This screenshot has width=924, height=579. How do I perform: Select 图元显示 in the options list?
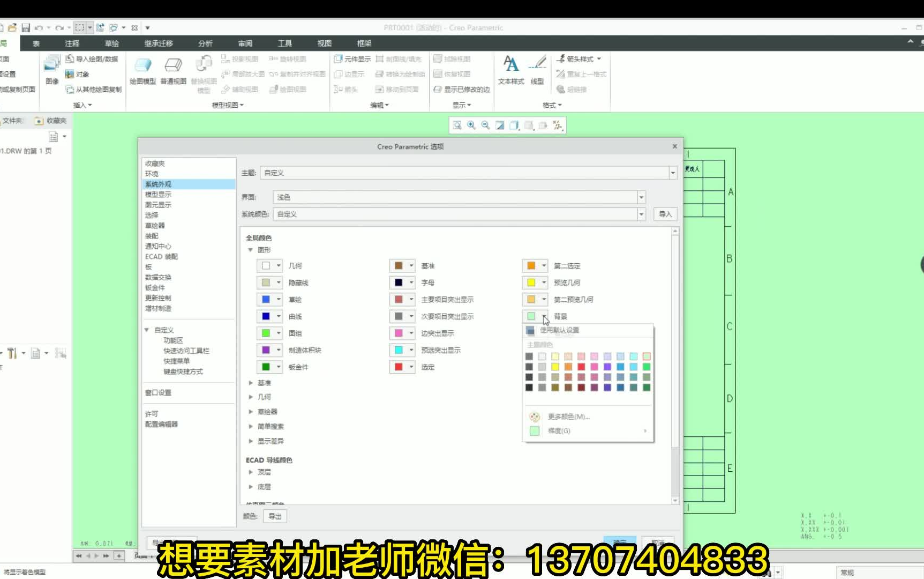pos(158,205)
